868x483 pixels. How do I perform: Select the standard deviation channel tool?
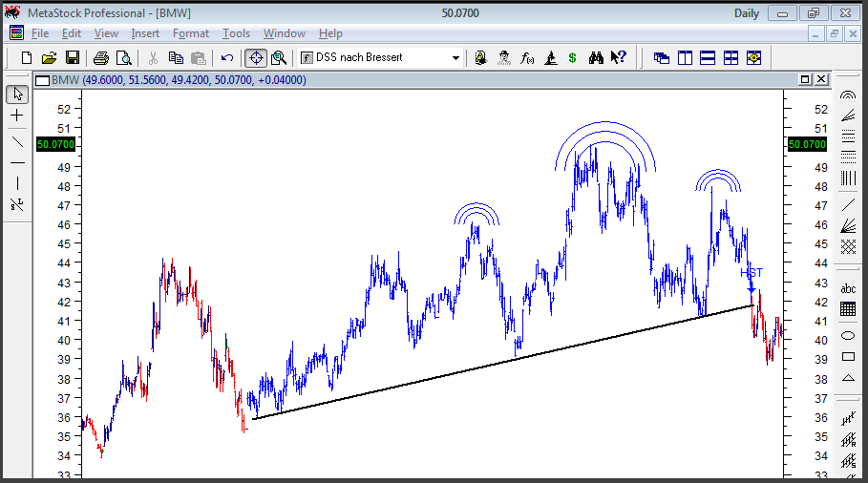point(848,461)
